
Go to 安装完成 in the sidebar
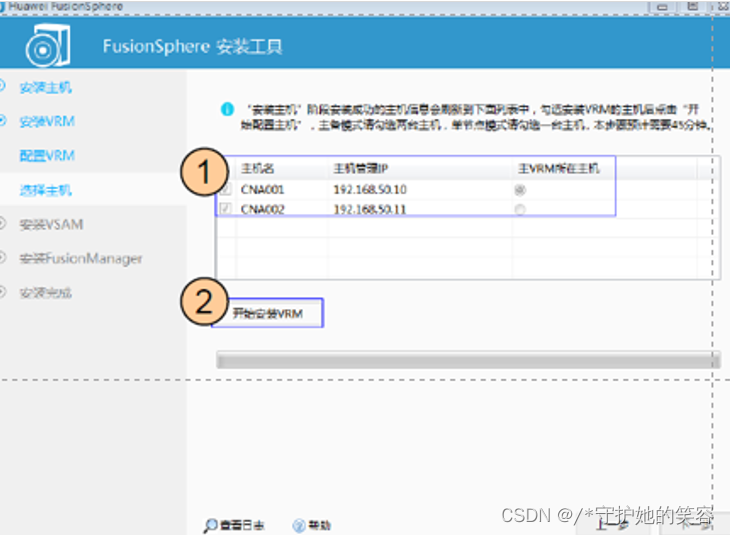click(x=46, y=293)
